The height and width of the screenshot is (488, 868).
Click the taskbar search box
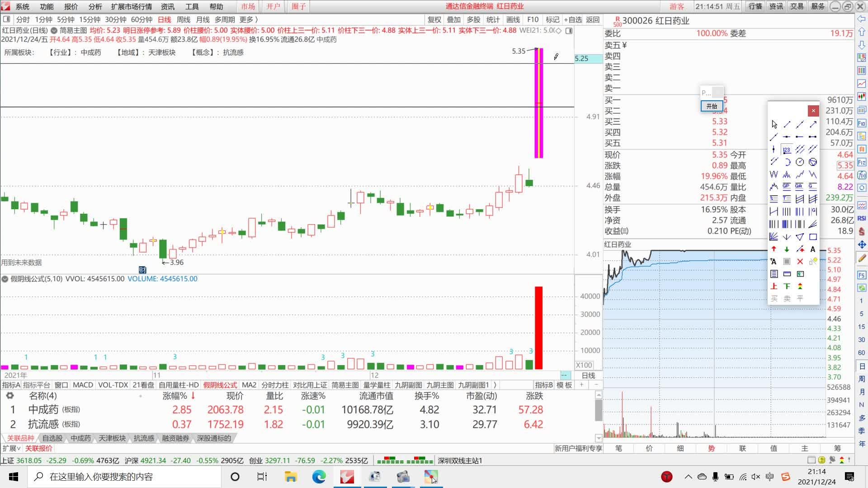click(x=124, y=477)
